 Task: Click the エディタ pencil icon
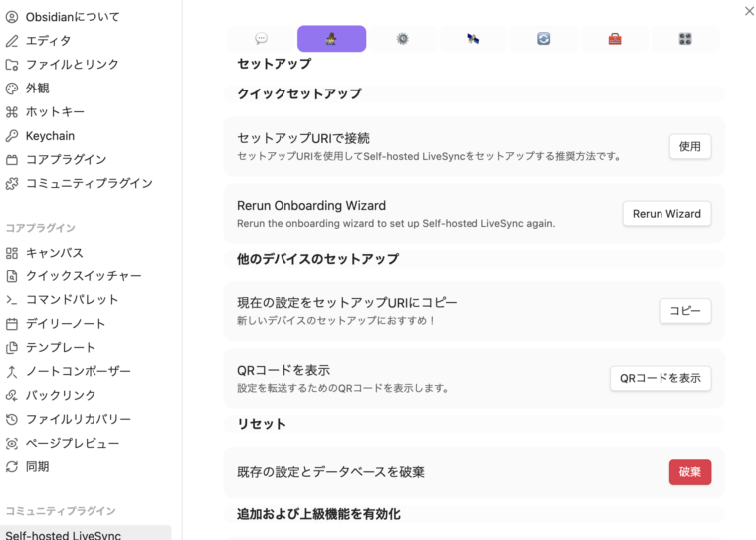click(12, 41)
